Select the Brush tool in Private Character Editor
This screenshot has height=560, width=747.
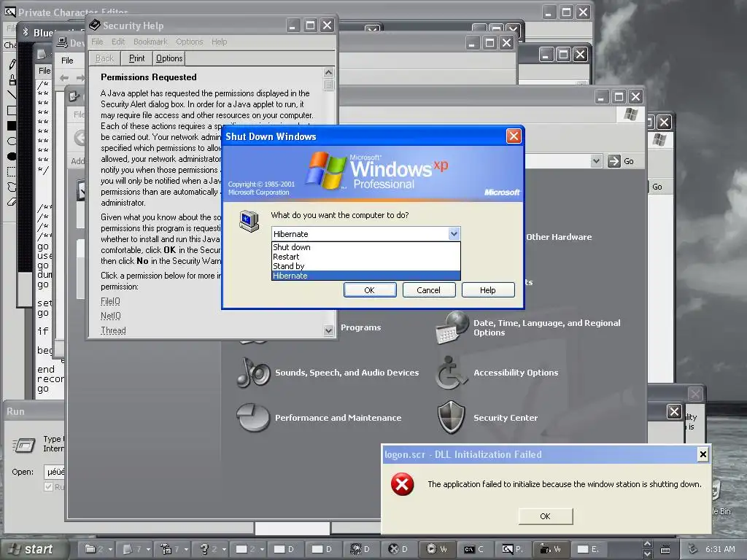(12, 79)
